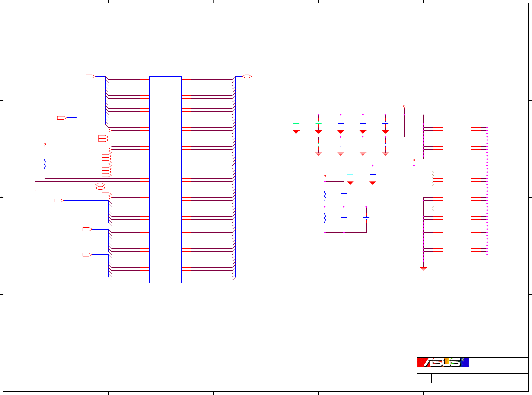Select the right-hand IC component body

coord(457,193)
